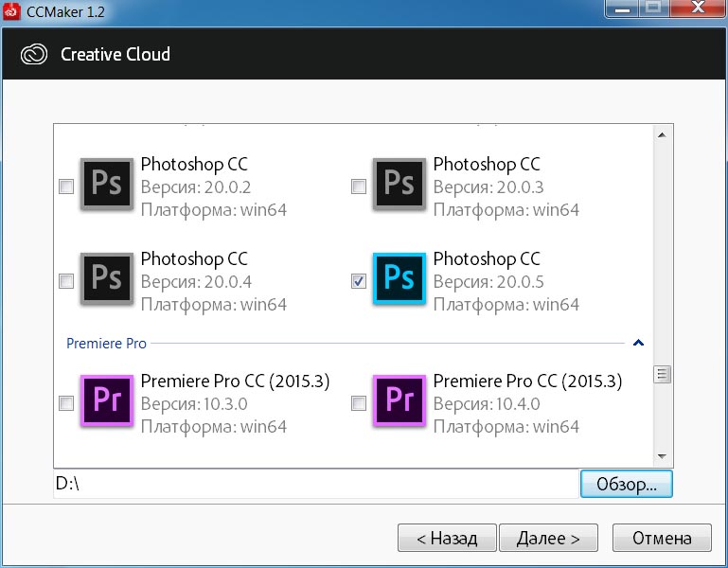The height and width of the screenshot is (568, 728).
Task: Collapse the Premiere Pro section chevron
Action: (638, 343)
